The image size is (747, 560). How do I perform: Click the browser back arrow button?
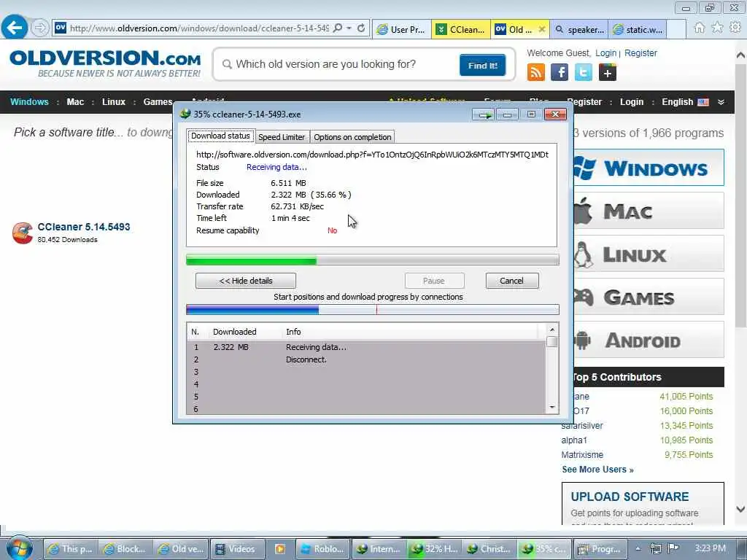[15, 27]
